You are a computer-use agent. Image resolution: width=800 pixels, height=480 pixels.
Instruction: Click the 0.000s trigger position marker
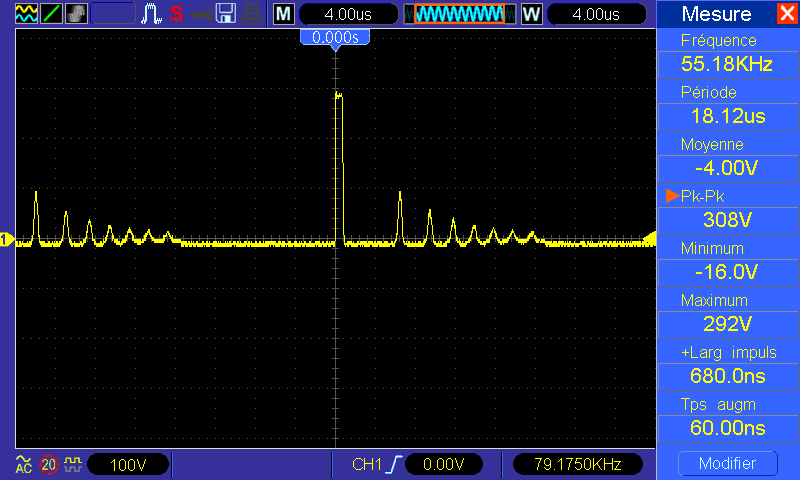[x=336, y=37]
